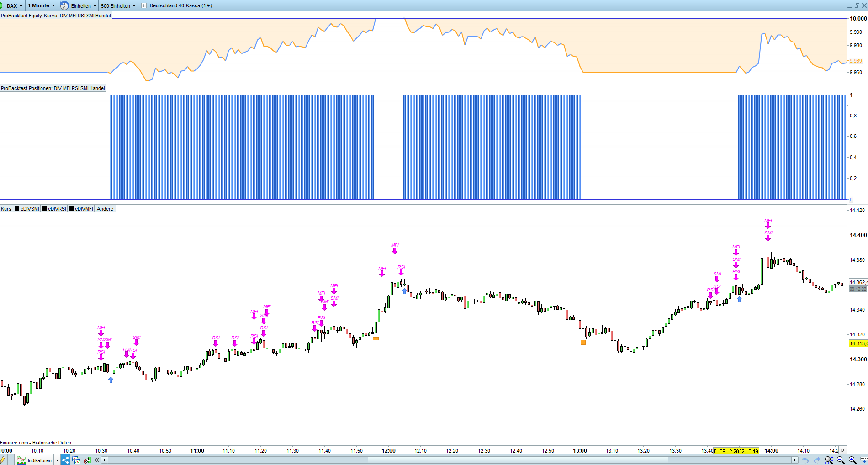868x465 pixels.
Task: Click the auto-fit zoom magnifier icon
Action: click(829, 460)
